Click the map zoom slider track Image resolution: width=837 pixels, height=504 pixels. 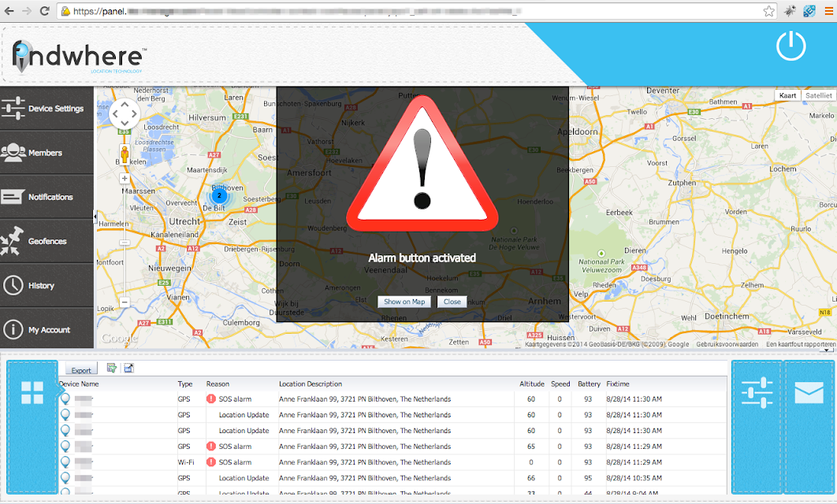point(125,240)
